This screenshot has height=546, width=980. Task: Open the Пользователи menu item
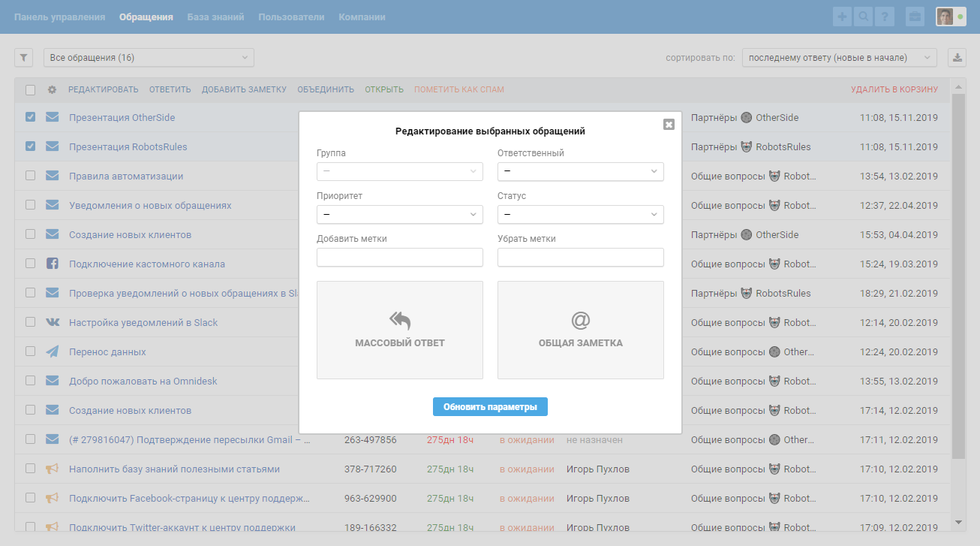pos(291,17)
